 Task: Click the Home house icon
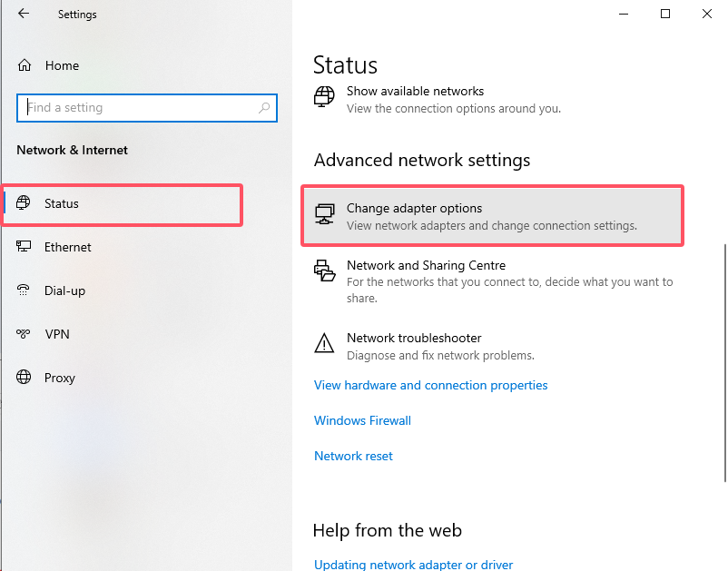click(x=25, y=65)
